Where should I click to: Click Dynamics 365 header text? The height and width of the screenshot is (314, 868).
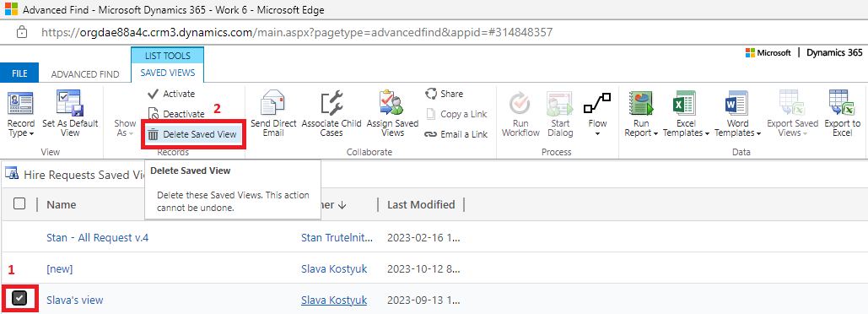tap(834, 52)
